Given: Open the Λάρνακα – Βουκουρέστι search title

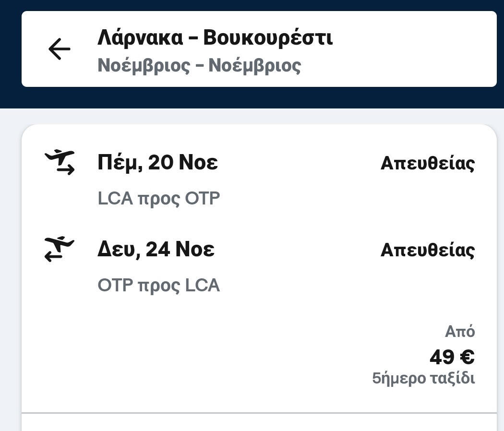Looking at the screenshot, I should [x=215, y=38].
